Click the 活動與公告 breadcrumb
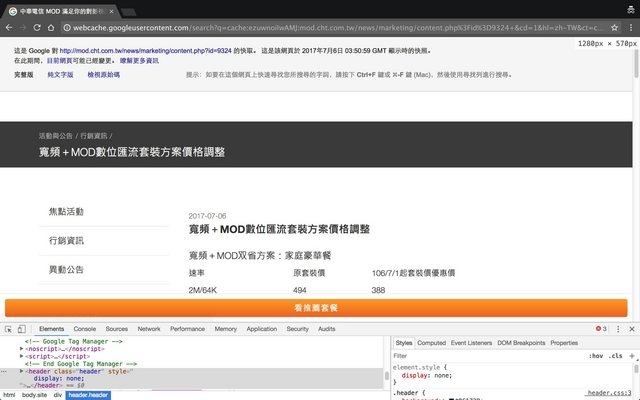This screenshot has width=640, height=400. 56,136
